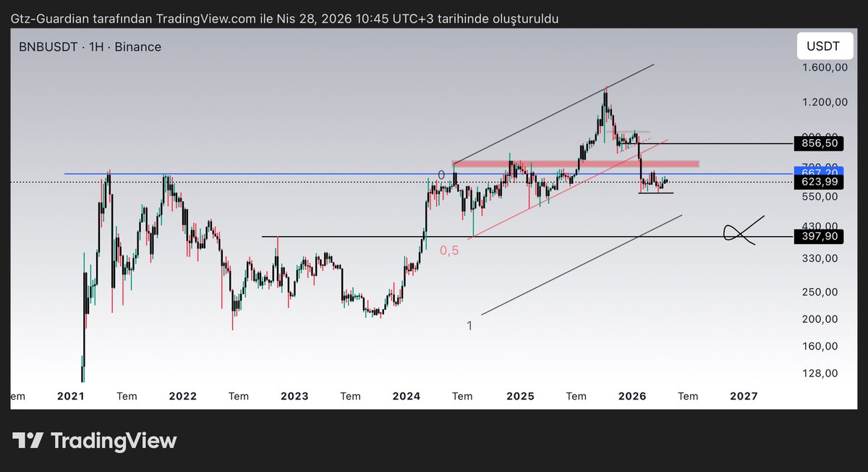Click the 1.200,00 price axis value

[825, 102]
